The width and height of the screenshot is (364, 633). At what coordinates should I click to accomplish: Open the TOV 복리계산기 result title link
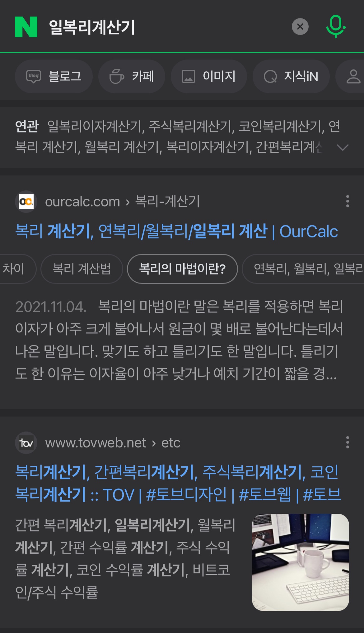(178, 483)
